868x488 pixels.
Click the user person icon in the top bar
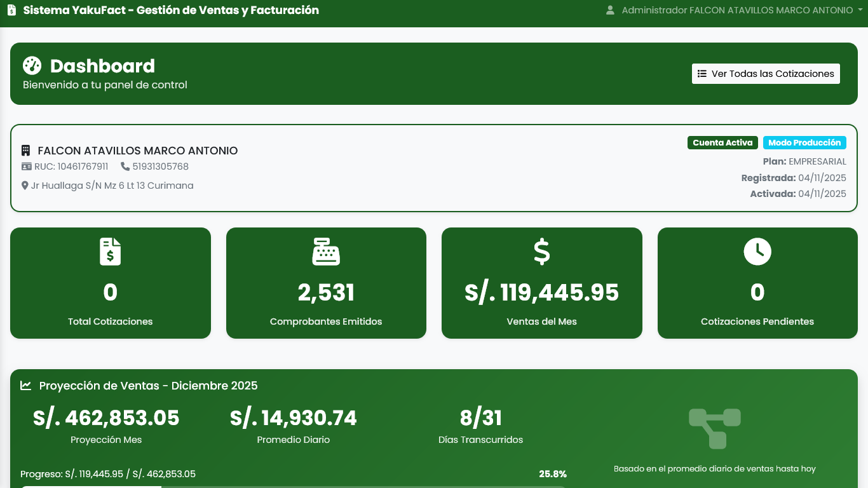pyautogui.click(x=611, y=10)
